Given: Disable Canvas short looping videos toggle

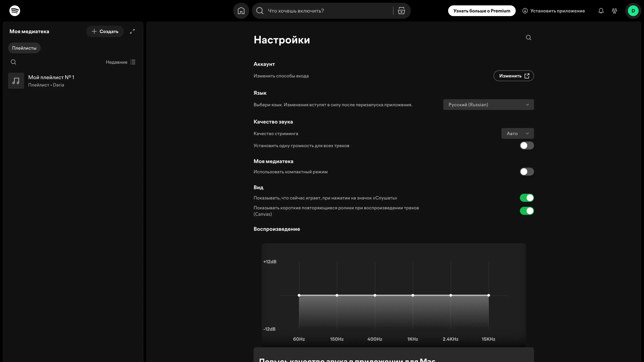Looking at the screenshot, I should click(526, 211).
